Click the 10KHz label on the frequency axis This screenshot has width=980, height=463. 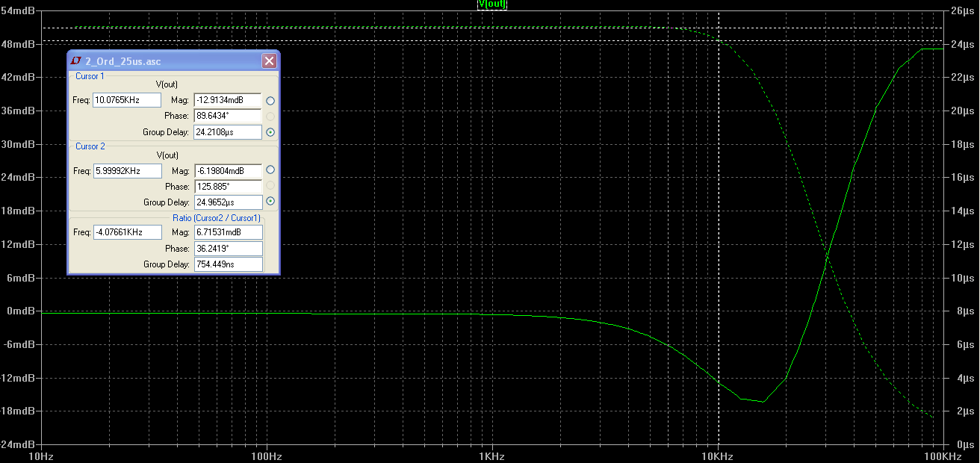(x=718, y=456)
